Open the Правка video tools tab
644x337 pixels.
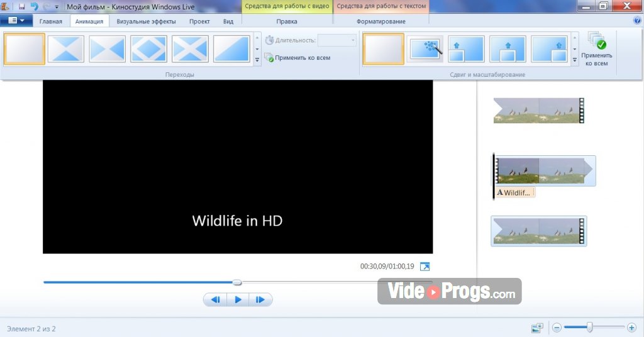pos(287,21)
